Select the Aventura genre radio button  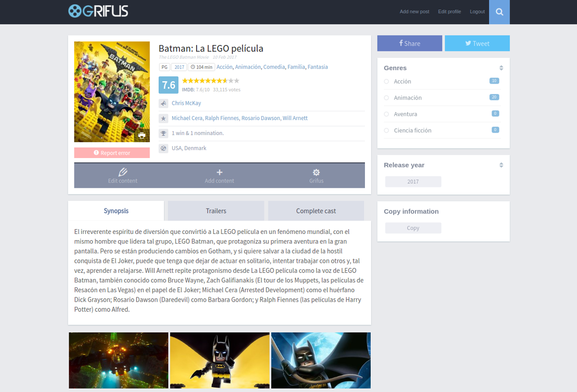[386, 114]
